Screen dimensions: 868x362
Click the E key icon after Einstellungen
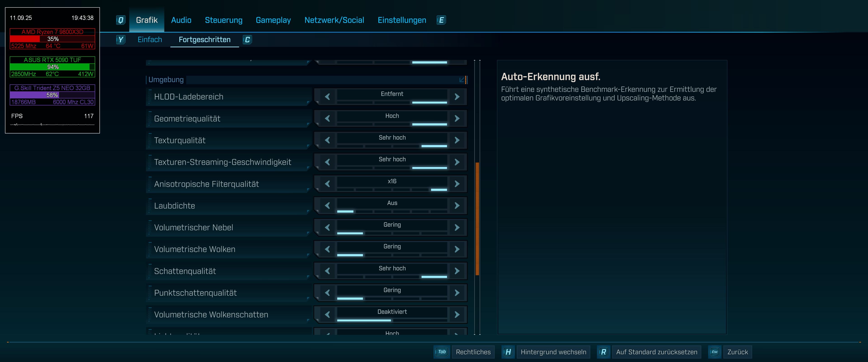pyautogui.click(x=441, y=20)
